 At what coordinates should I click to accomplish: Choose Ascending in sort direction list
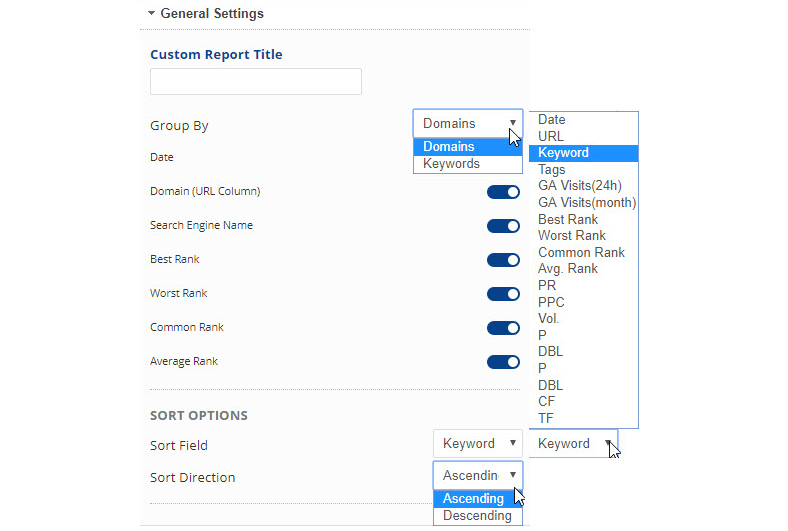(x=474, y=499)
